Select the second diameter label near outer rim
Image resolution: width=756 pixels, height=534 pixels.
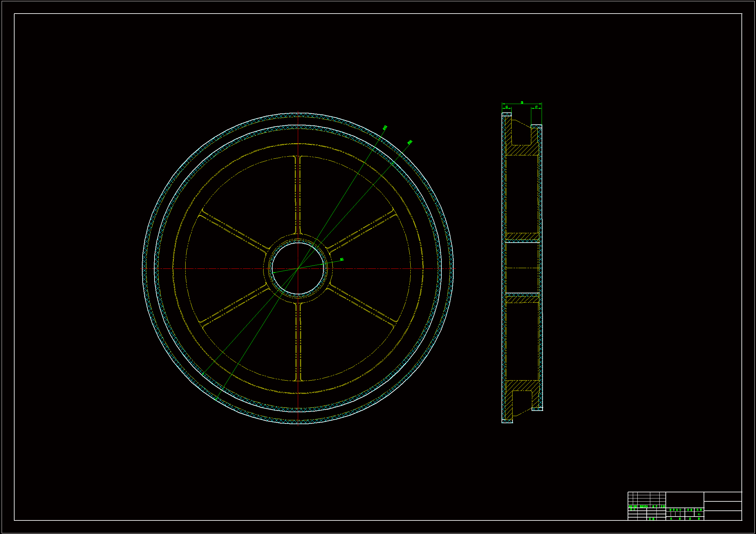tap(410, 142)
